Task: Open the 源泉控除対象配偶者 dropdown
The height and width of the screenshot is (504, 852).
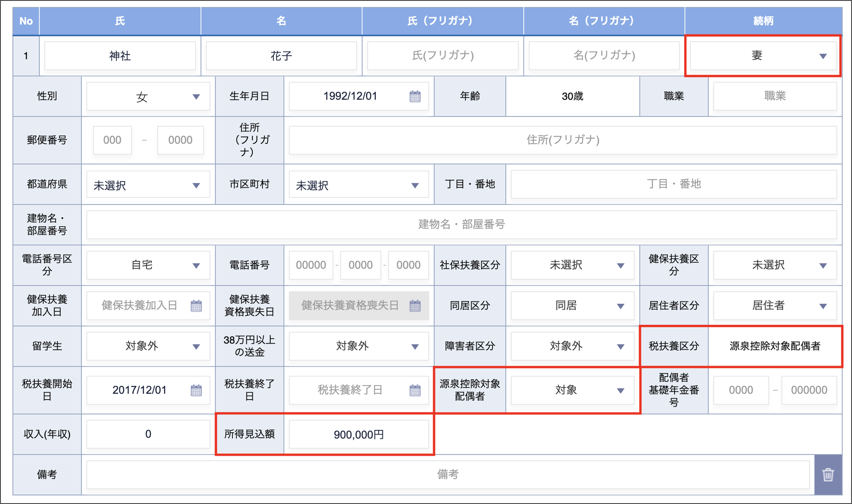Action: [572, 390]
